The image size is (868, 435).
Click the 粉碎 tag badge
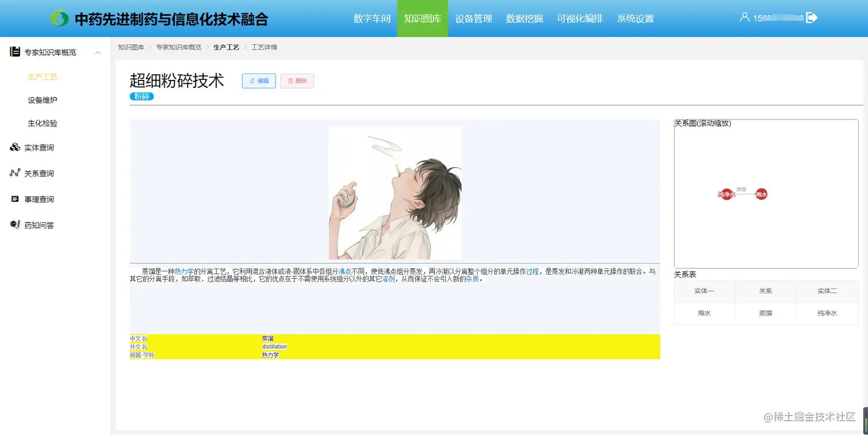tap(142, 97)
